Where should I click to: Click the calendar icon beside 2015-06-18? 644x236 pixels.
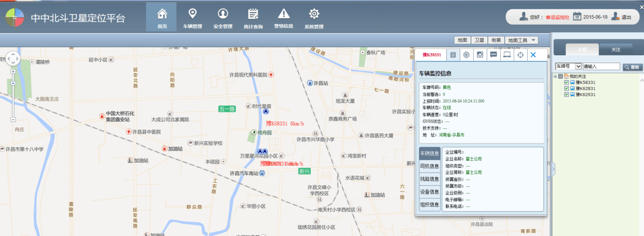(577, 16)
